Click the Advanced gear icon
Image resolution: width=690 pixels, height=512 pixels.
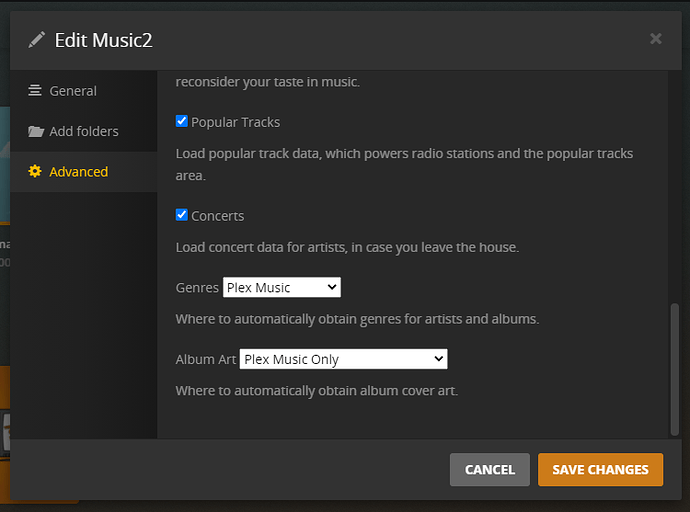point(35,172)
